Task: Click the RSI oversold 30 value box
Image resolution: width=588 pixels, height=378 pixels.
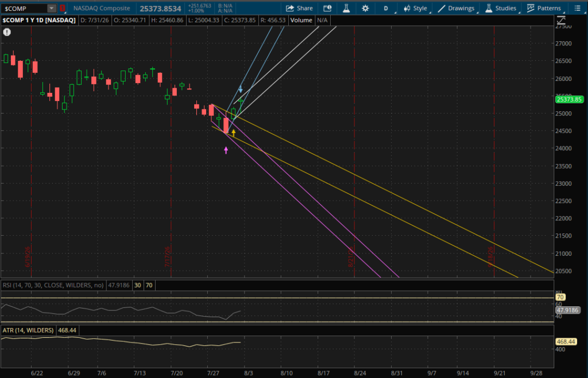Action: pyautogui.click(x=138, y=286)
